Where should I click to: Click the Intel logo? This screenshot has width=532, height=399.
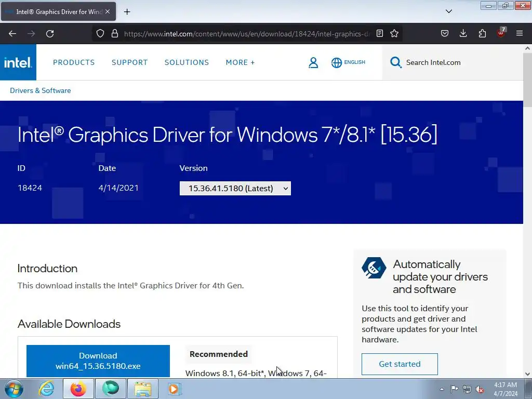pos(18,62)
